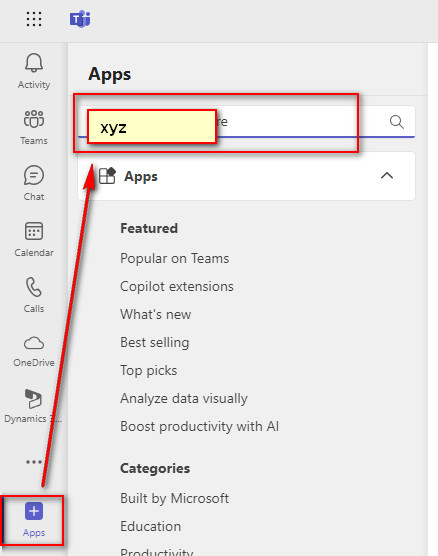Browse Copilot extensions
This screenshot has width=438, height=556.
tap(177, 286)
